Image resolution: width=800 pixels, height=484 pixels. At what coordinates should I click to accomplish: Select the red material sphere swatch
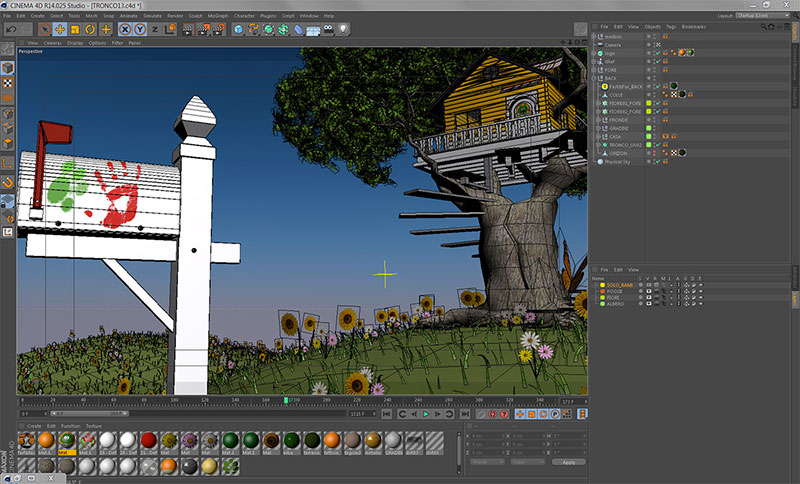(148, 440)
